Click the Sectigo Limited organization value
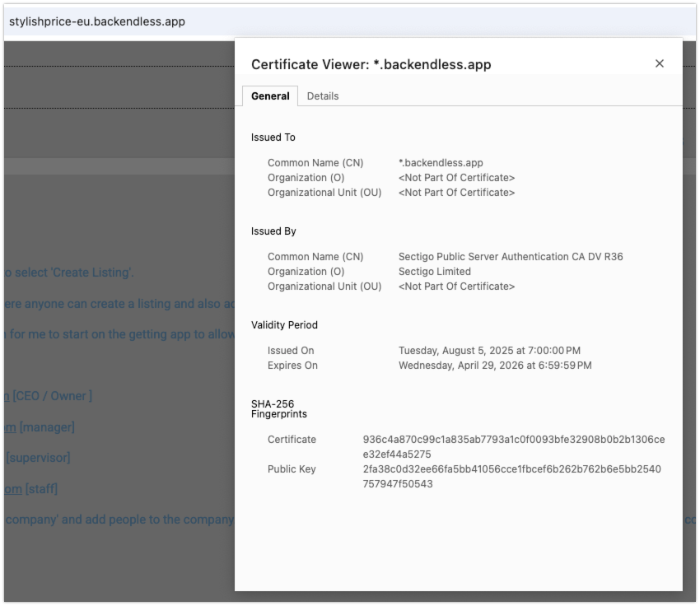The image size is (700, 606). pyautogui.click(x=434, y=272)
